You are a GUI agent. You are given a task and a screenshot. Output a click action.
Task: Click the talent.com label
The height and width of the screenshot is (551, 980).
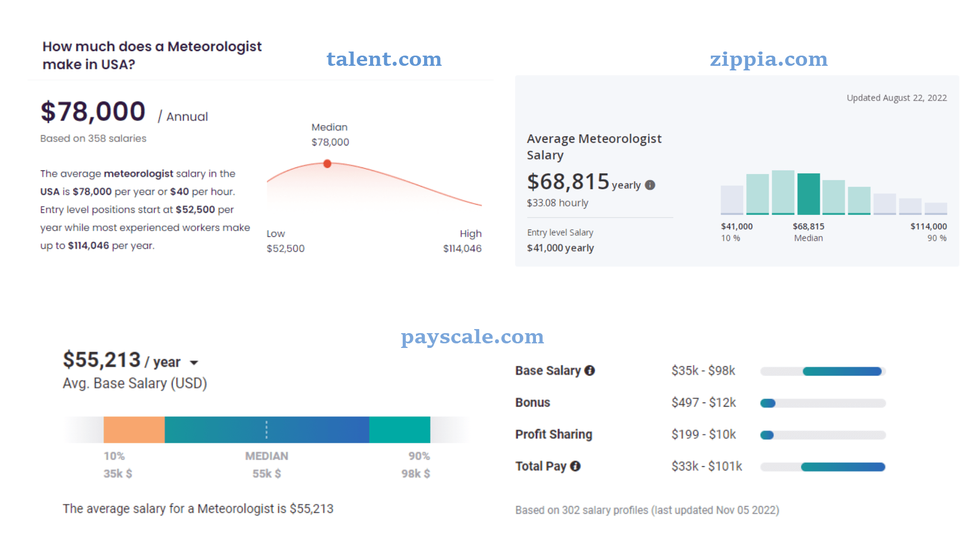coord(384,59)
